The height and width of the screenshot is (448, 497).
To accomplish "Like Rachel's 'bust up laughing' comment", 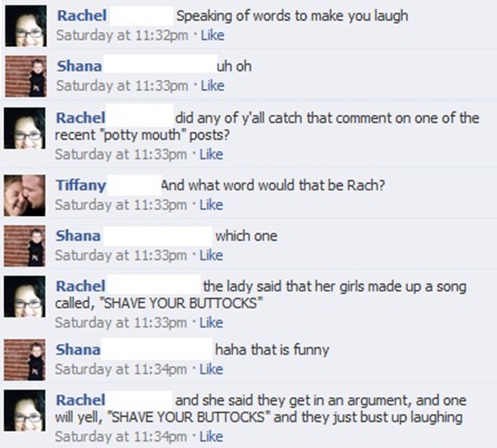I will point(213,436).
